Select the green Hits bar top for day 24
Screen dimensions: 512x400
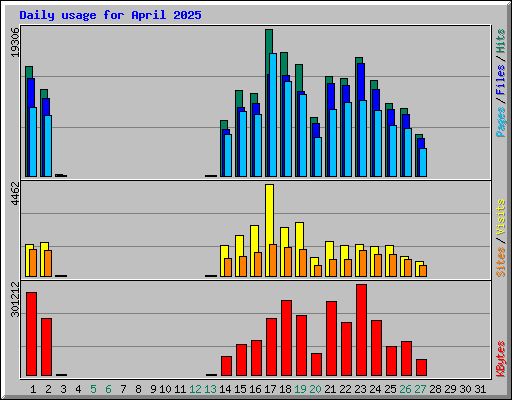point(374,85)
